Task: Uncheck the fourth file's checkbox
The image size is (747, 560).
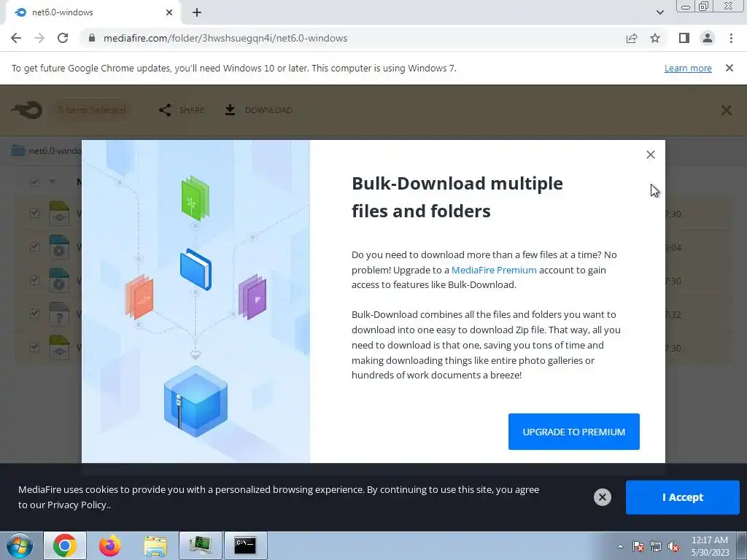Action: coord(34,314)
